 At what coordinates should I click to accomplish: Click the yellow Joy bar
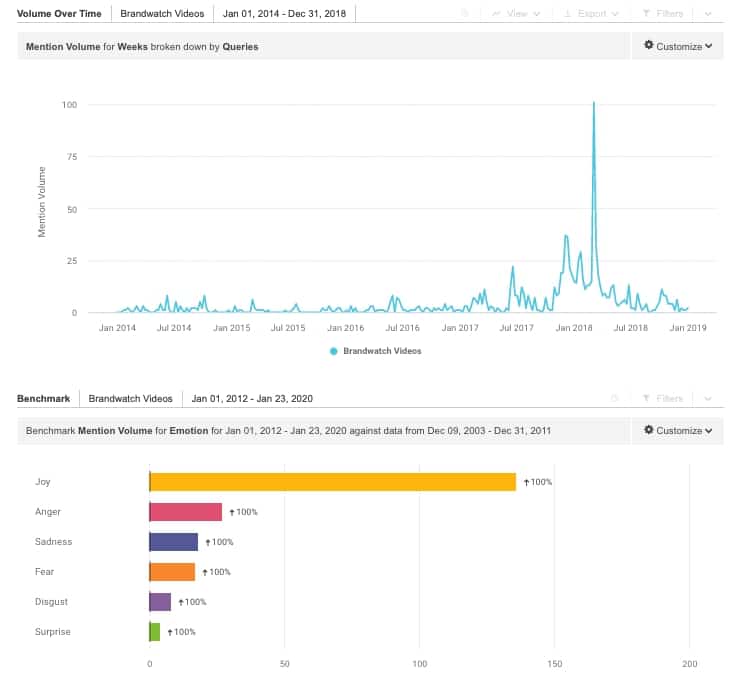(x=332, y=482)
